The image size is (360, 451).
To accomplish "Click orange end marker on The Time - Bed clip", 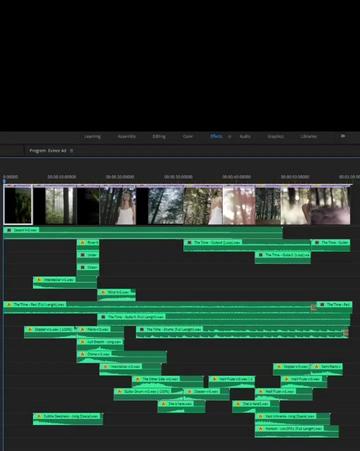I will coord(313,307).
